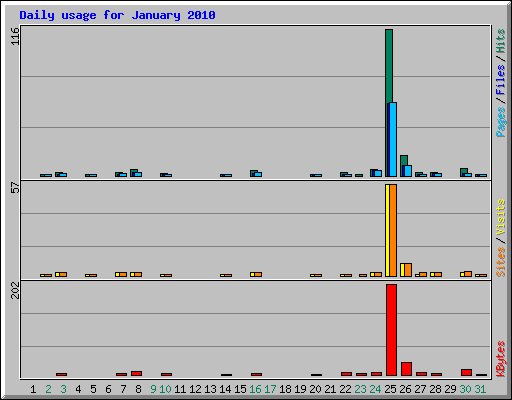Viewport: 512px width, 400px height.
Task: Click the green day 2 axis label
Action: point(48,389)
